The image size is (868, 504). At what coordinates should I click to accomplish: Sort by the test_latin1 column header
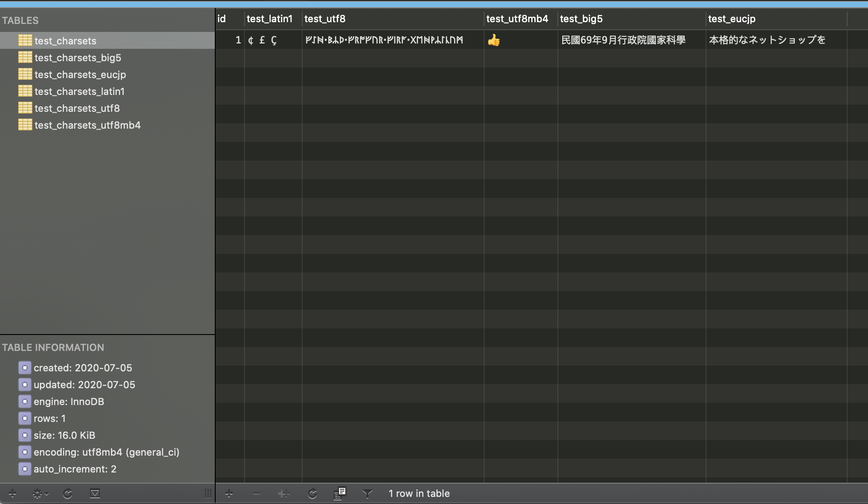click(x=269, y=19)
